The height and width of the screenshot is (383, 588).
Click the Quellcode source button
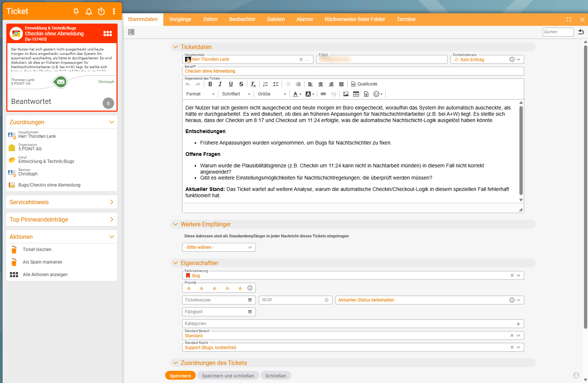pos(364,84)
